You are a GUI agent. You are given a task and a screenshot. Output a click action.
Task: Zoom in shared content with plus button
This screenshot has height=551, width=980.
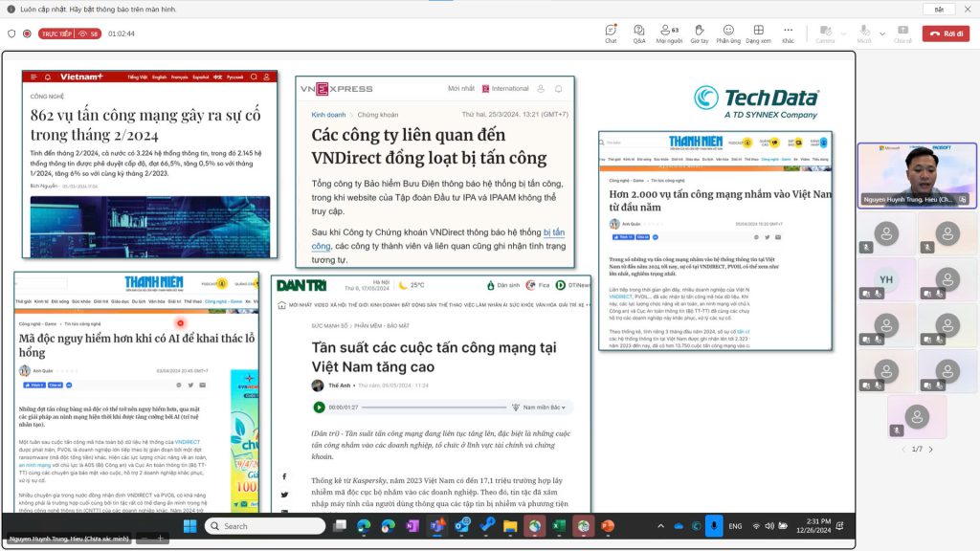tap(160, 539)
